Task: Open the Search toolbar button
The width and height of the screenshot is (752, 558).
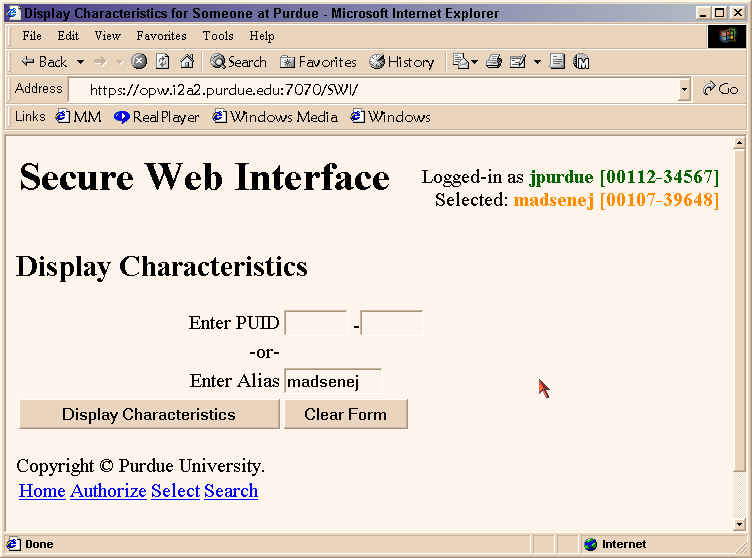Action: coord(238,62)
